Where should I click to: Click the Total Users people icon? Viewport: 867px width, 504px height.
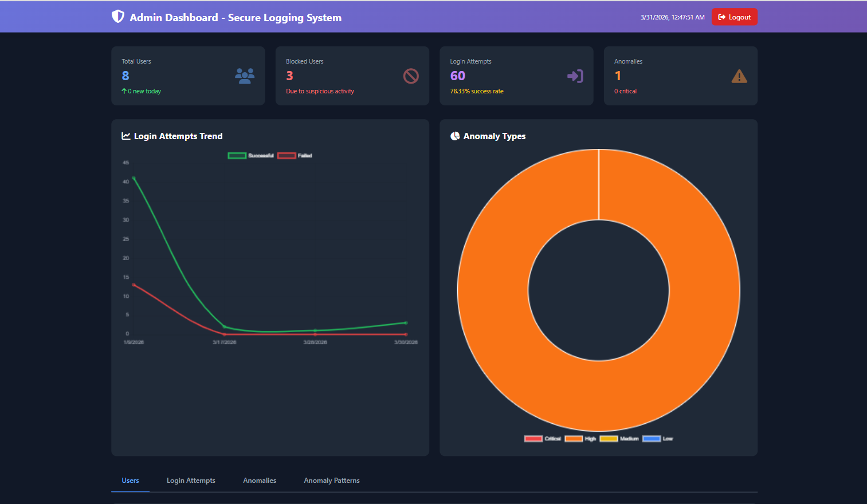pyautogui.click(x=245, y=76)
